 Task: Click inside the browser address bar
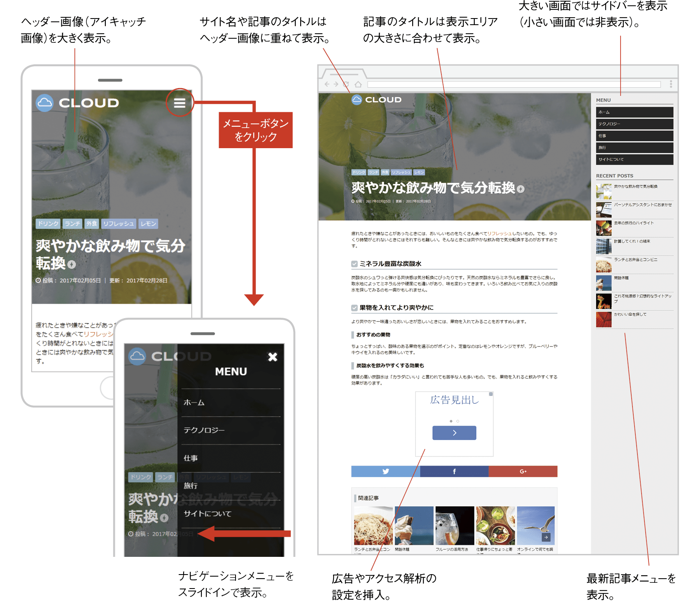pyautogui.click(x=513, y=84)
